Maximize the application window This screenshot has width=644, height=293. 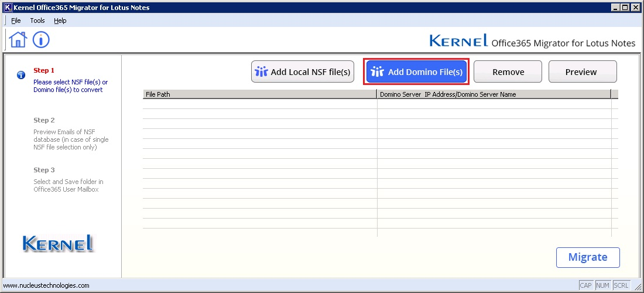tap(625, 8)
